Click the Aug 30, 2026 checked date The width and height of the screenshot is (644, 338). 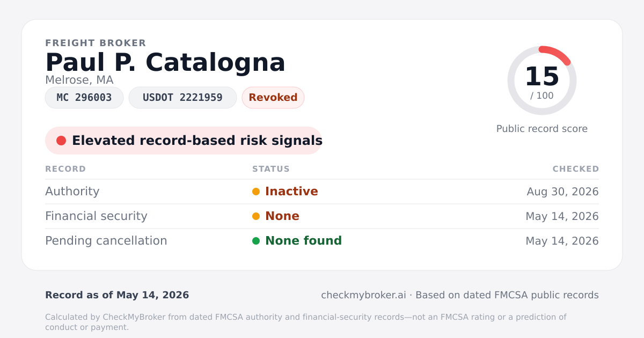[x=562, y=192]
